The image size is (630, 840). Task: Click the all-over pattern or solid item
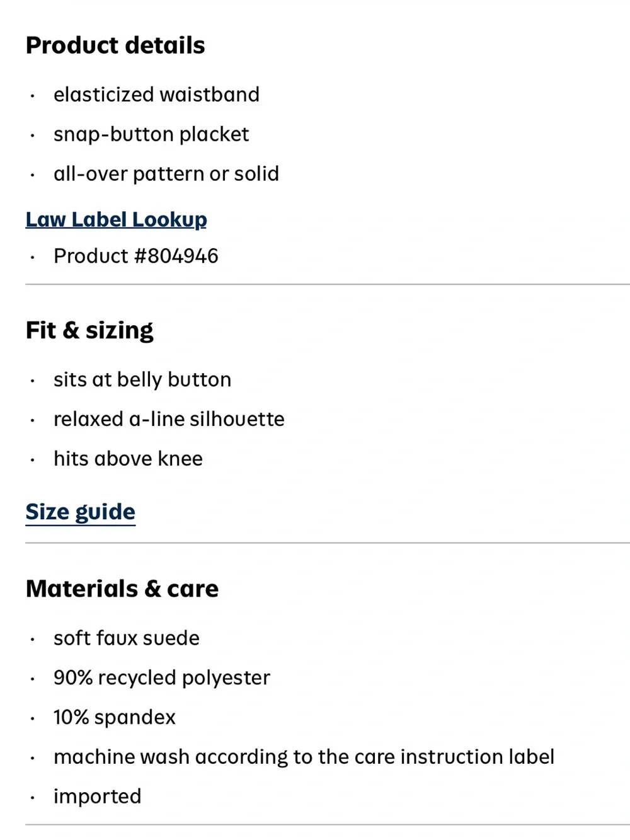(166, 174)
